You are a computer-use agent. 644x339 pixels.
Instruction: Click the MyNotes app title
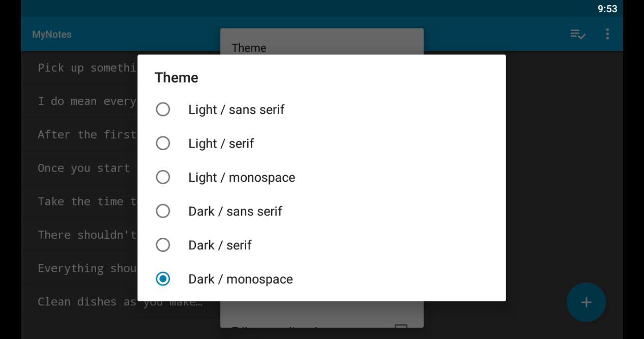click(52, 34)
